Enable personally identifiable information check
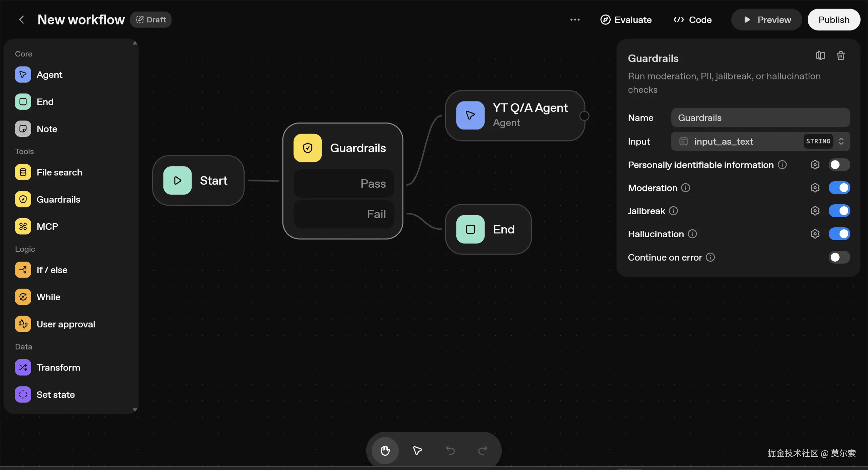Screen dimensions: 868x470 click(839, 165)
